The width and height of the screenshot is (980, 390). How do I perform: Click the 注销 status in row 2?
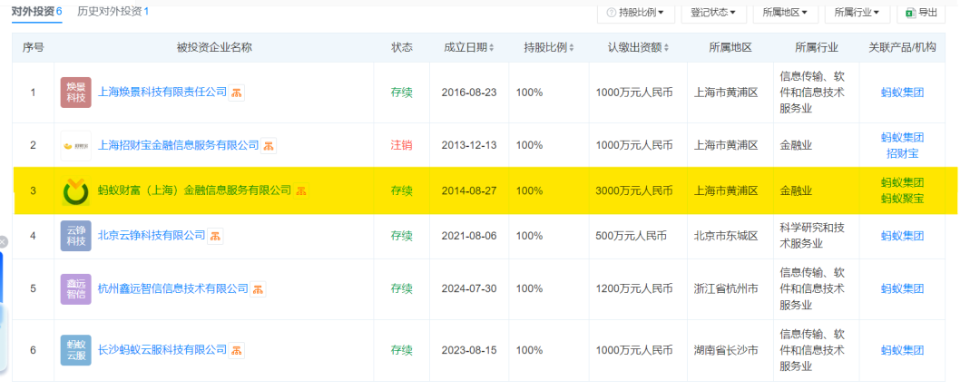pos(401,146)
